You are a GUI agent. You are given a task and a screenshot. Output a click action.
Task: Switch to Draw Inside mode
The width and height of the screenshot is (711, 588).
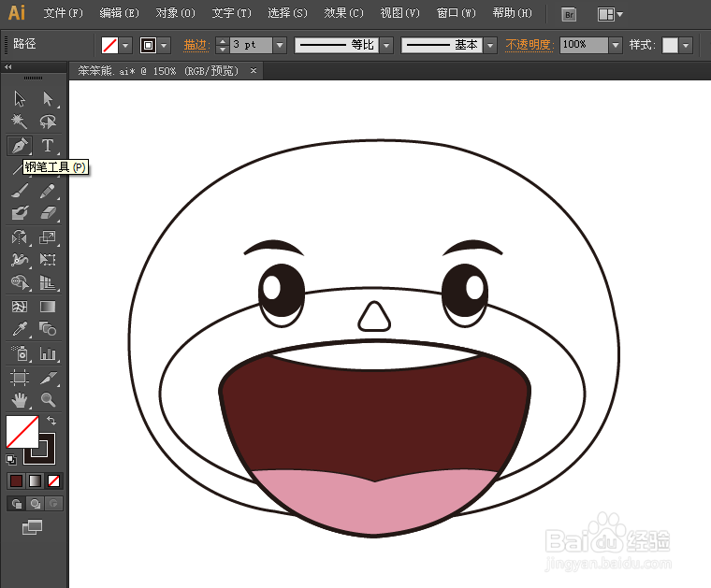pos(53,503)
